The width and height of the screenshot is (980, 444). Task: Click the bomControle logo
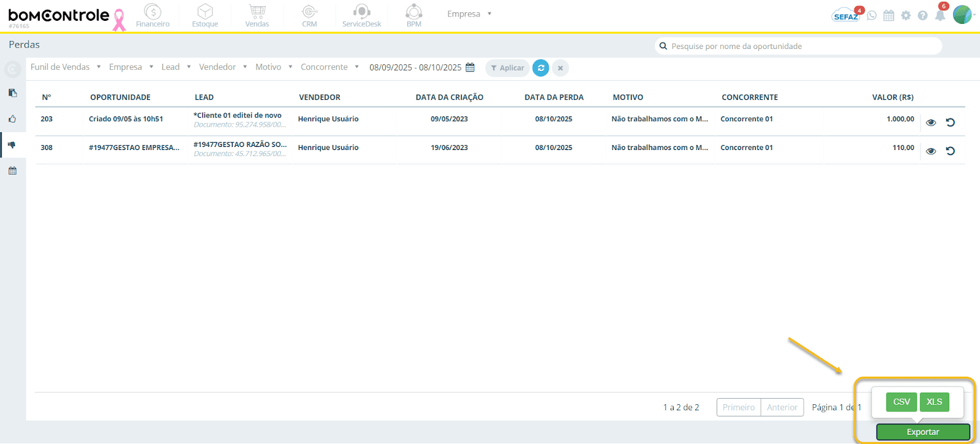59,17
